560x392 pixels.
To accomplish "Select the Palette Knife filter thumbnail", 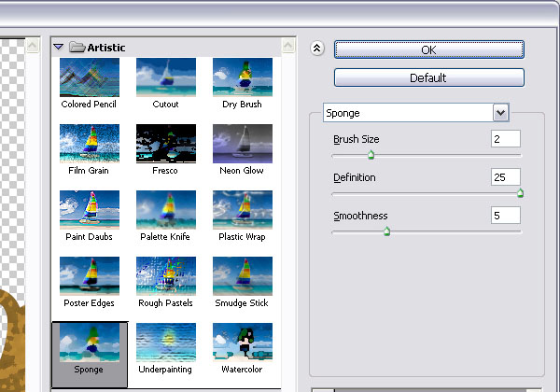I will pos(165,210).
